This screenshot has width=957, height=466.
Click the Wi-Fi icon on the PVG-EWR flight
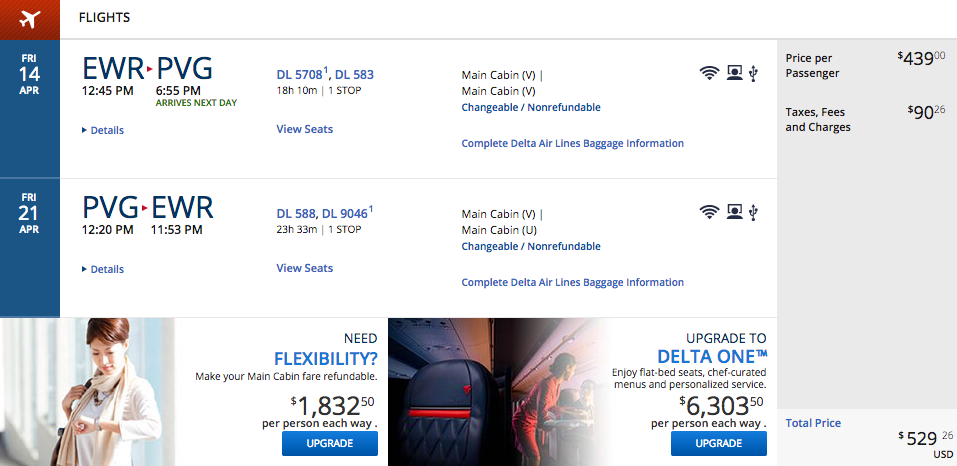(709, 212)
